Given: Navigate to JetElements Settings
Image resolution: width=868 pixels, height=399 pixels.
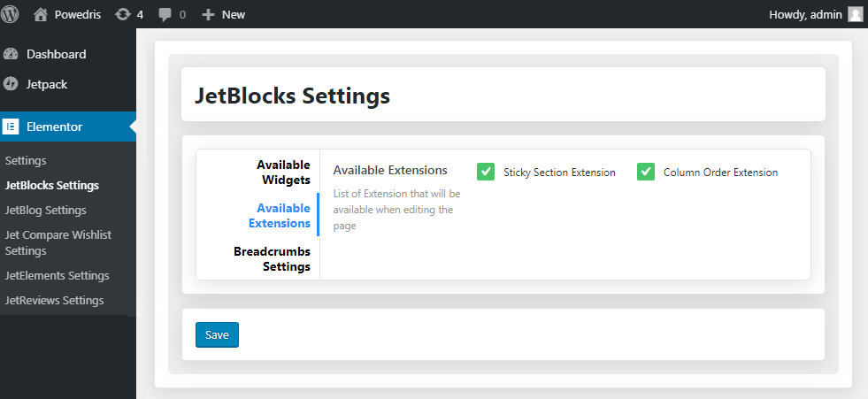Looking at the screenshot, I should (x=57, y=276).
